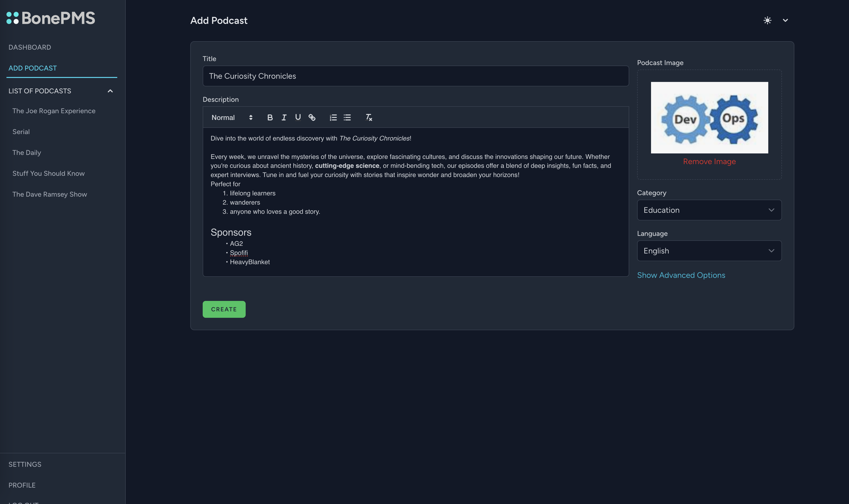The width and height of the screenshot is (849, 504).
Task: Insert a link using the link icon
Action: pos(312,117)
